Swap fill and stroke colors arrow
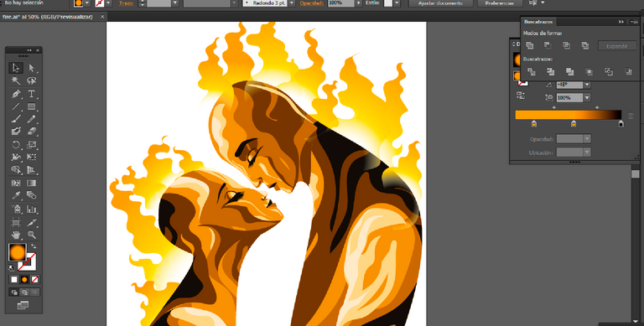Image resolution: width=644 pixels, height=326 pixels. pyautogui.click(x=34, y=246)
